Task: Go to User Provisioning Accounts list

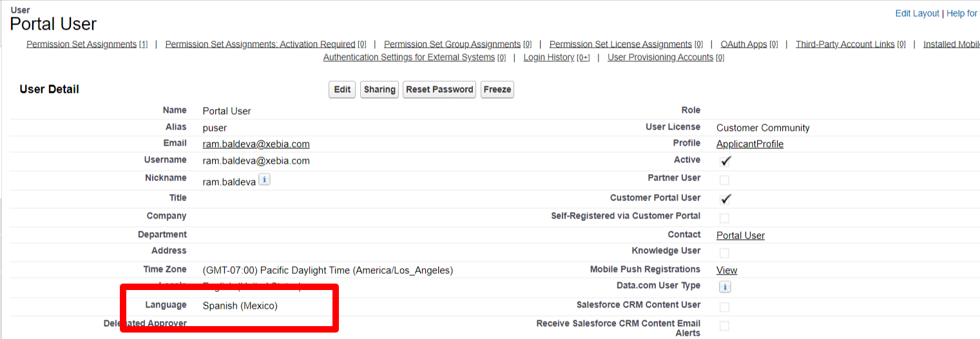Action: click(x=660, y=57)
